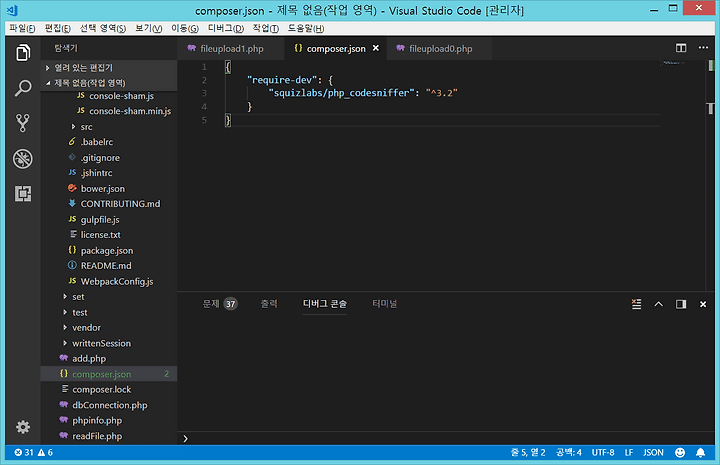
Task: Open the editor More Actions ellipsis
Action: pyautogui.click(x=703, y=48)
